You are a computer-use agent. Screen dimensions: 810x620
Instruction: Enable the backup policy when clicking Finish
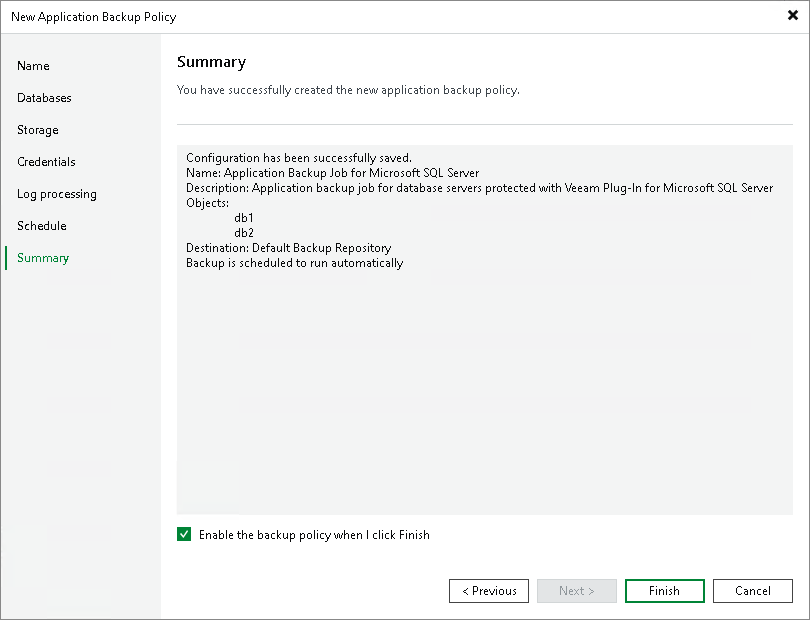(184, 534)
